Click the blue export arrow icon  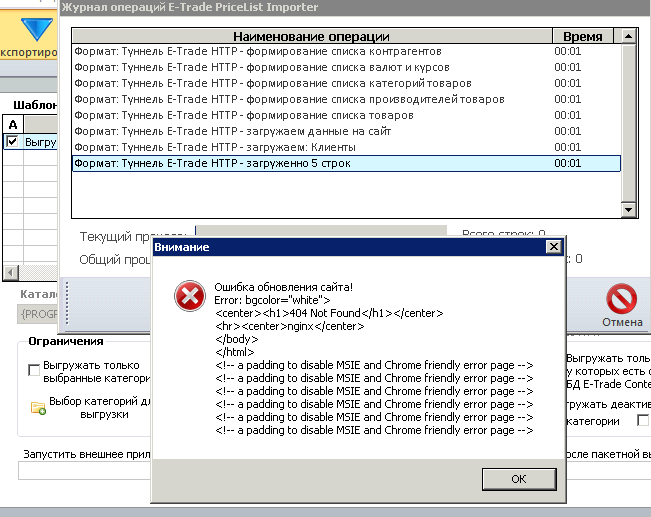[x=37, y=29]
